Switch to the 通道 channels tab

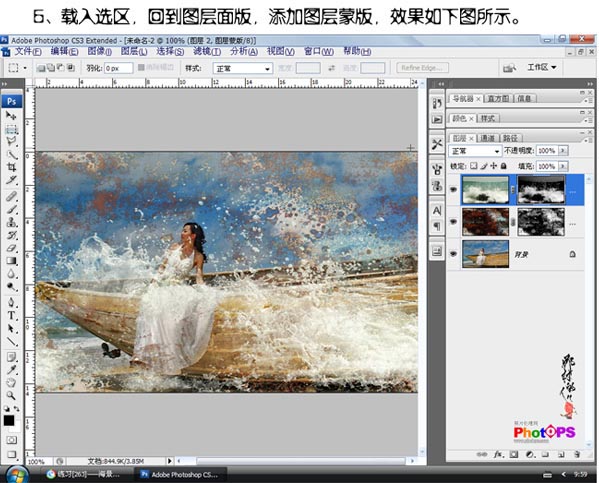point(487,138)
